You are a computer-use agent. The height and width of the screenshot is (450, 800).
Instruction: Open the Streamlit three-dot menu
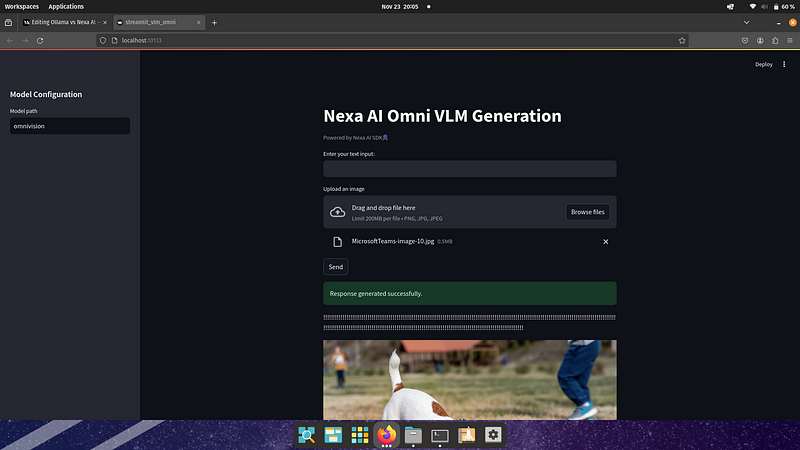784,64
